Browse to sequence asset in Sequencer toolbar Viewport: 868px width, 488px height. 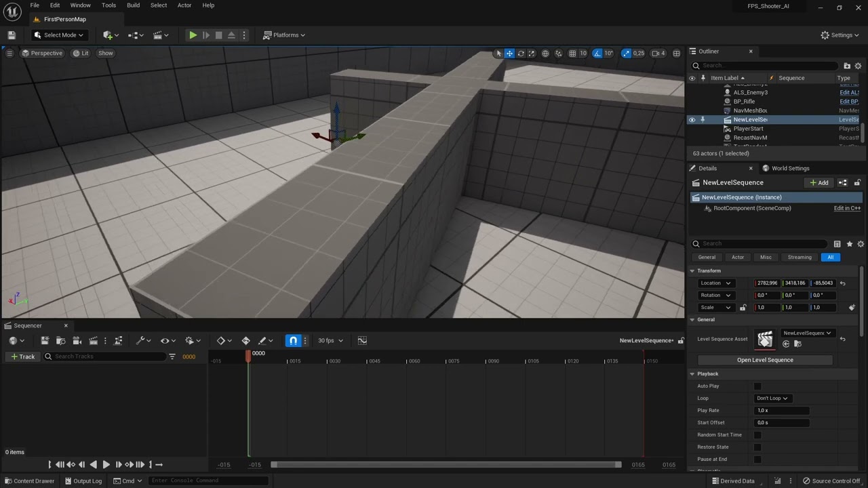click(61, 340)
